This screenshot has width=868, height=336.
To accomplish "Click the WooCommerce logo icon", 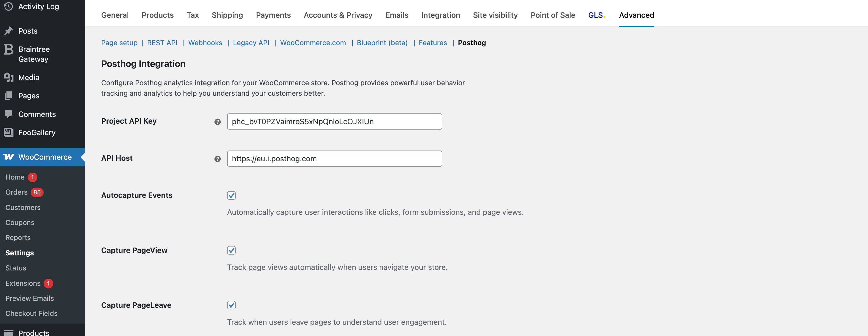I will 8,156.
